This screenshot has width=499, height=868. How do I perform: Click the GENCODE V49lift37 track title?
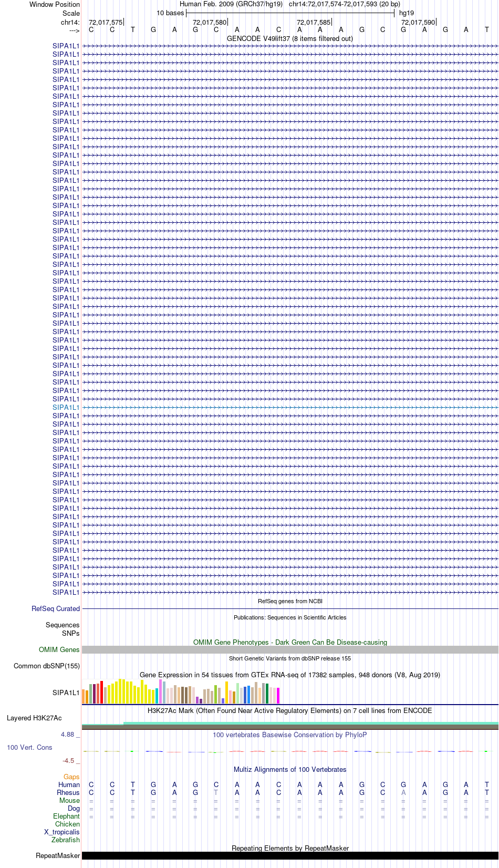click(x=290, y=38)
